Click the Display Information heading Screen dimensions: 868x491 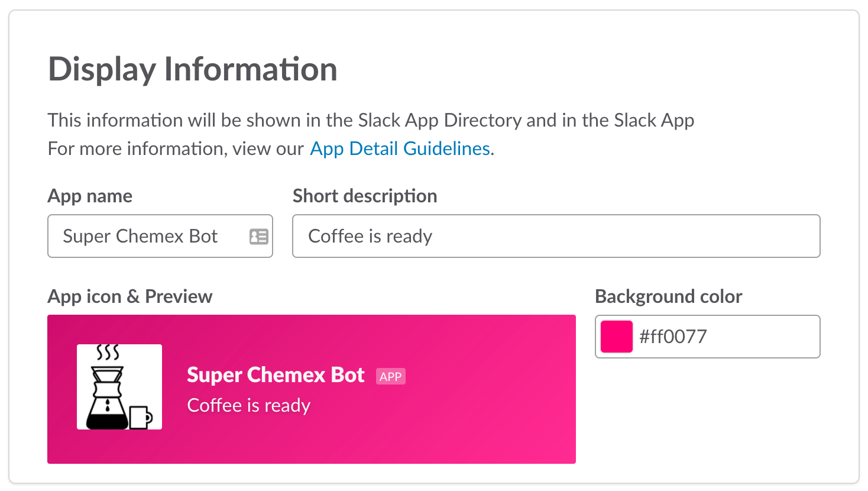193,69
